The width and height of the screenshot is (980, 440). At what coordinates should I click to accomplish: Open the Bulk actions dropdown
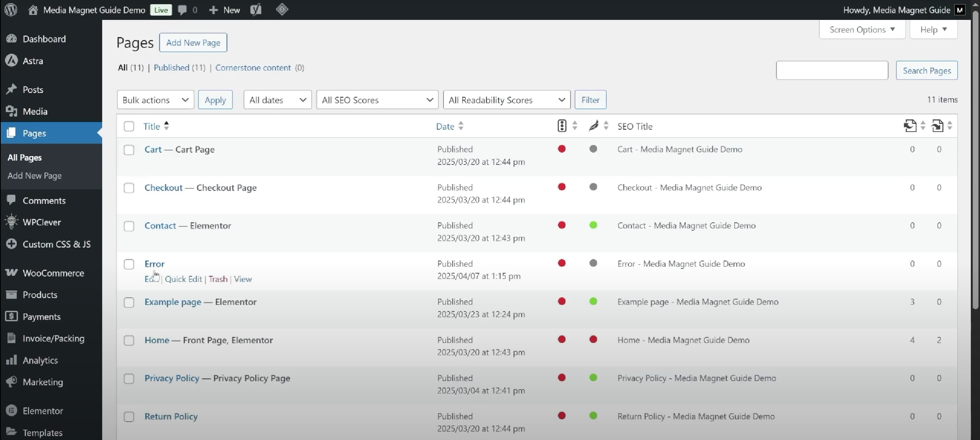click(x=155, y=100)
